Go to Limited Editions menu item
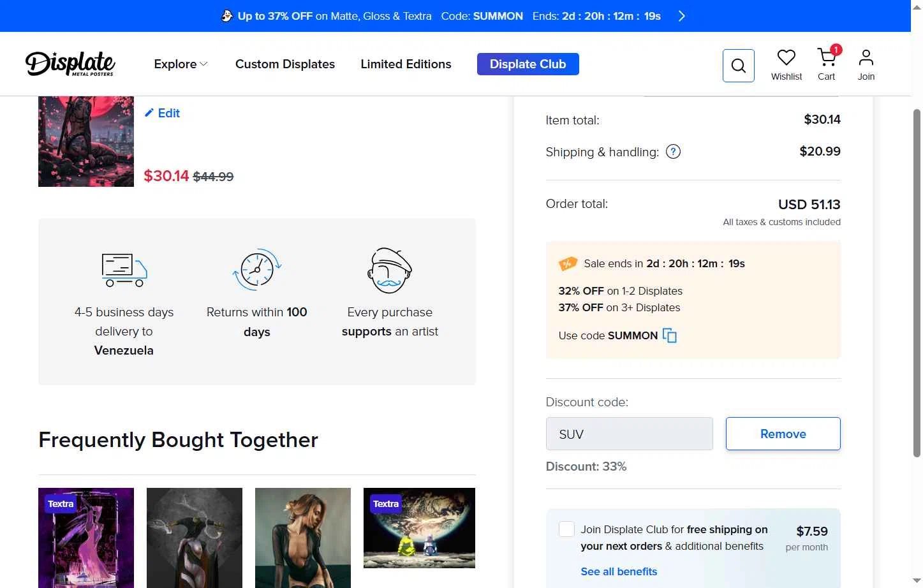This screenshot has width=923, height=588. tap(406, 64)
